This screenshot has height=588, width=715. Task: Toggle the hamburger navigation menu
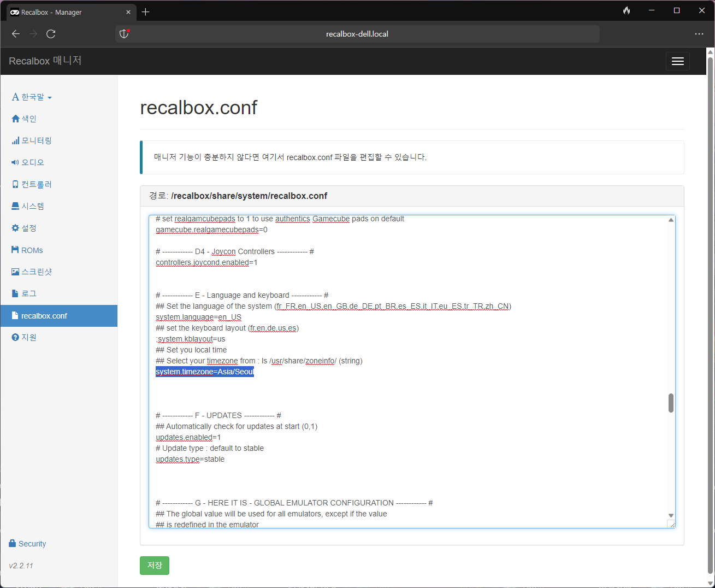click(678, 61)
